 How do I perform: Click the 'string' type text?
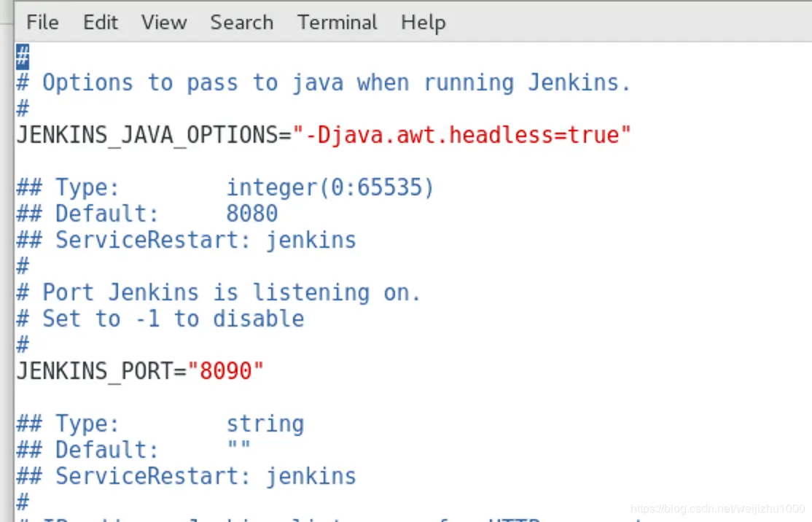(x=265, y=424)
